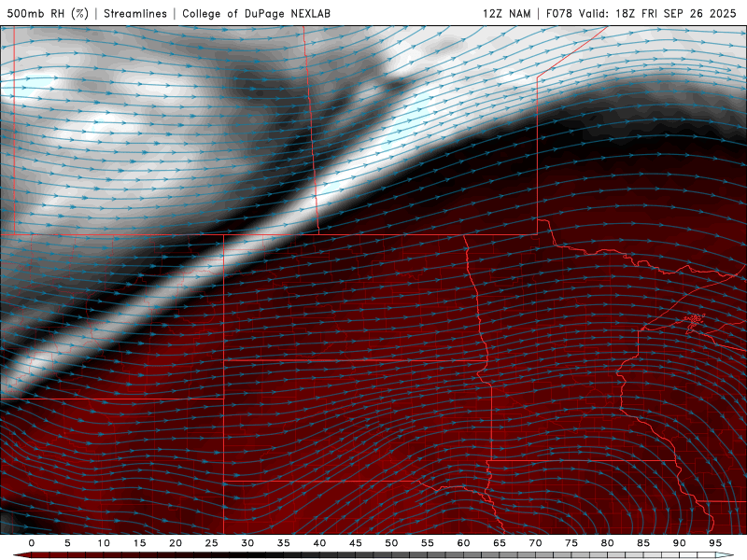
Task: Click the colorbar label "20"
Action: point(176,543)
